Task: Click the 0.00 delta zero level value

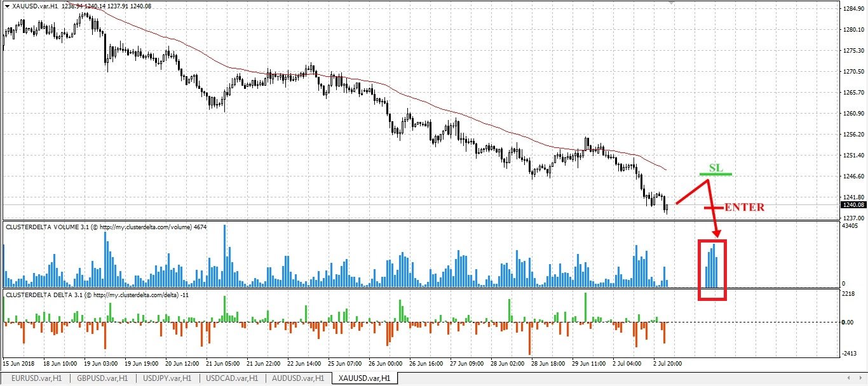Action: tap(848, 323)
